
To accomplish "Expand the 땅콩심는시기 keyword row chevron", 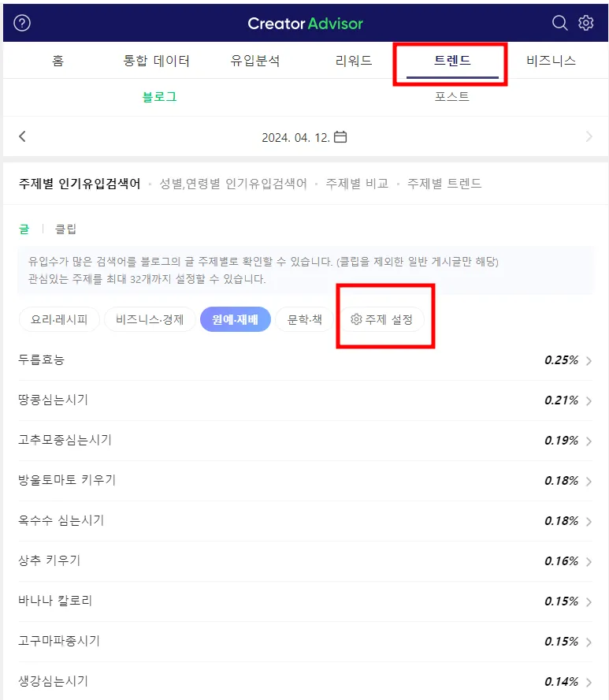I will point(589,400).
